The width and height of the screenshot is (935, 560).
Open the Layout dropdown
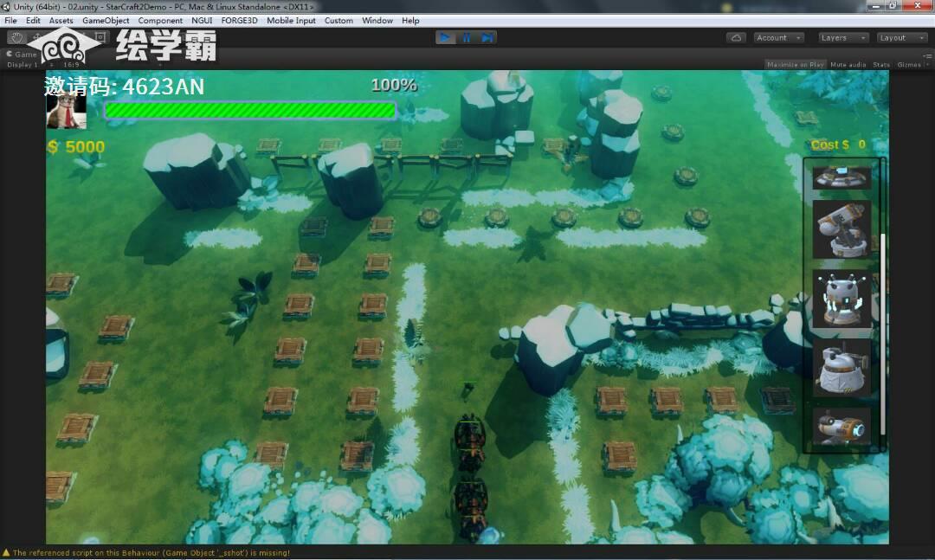click(901, 37)
